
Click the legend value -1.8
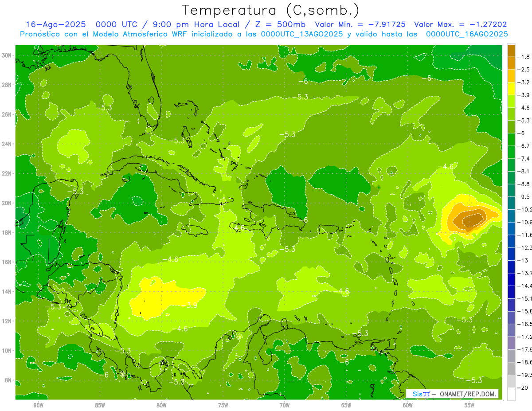(x=524, y=57)
